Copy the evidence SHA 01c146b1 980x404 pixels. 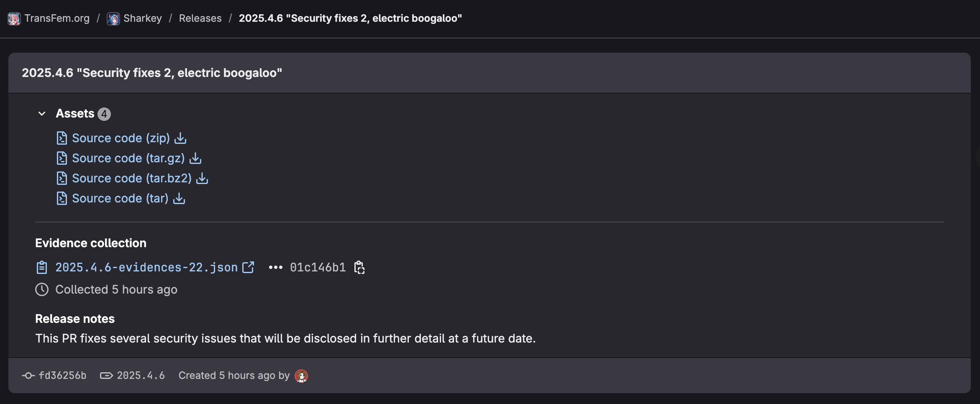359,267
